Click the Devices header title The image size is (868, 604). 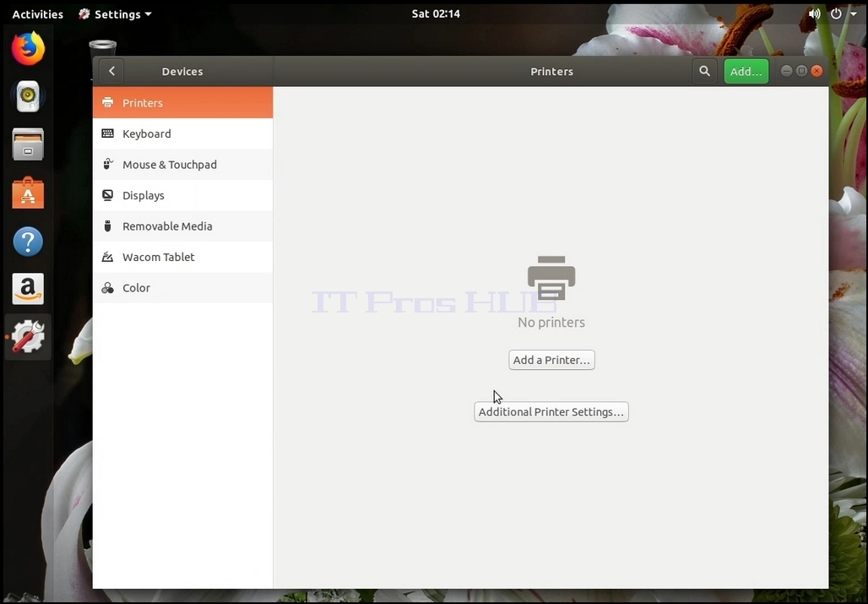182,72
